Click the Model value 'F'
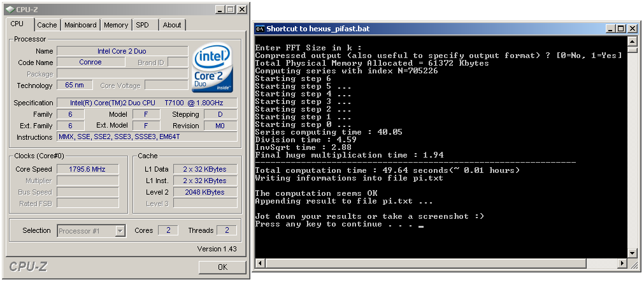 [146, 114]
